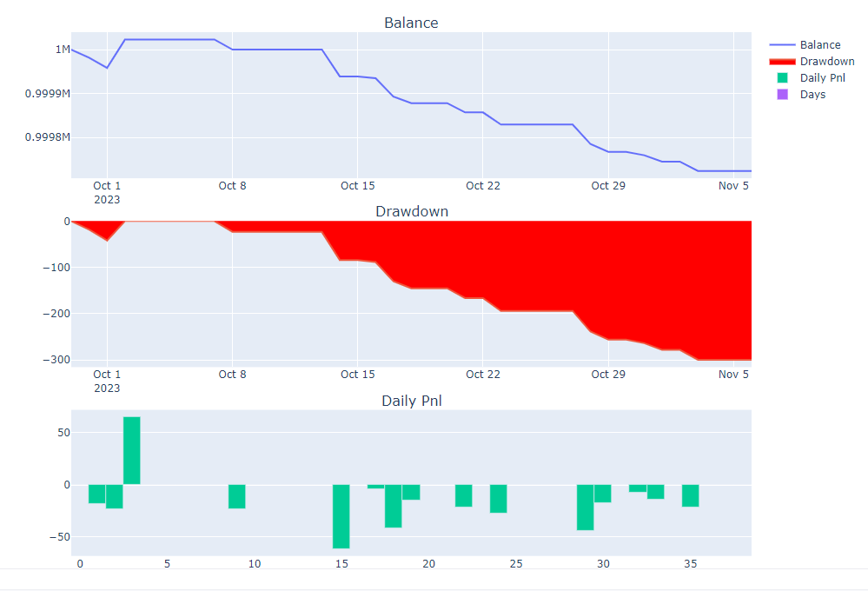Select the tall positive Daily Pnl bar at day 3
The image size is (868, 591).
(132, 450)
